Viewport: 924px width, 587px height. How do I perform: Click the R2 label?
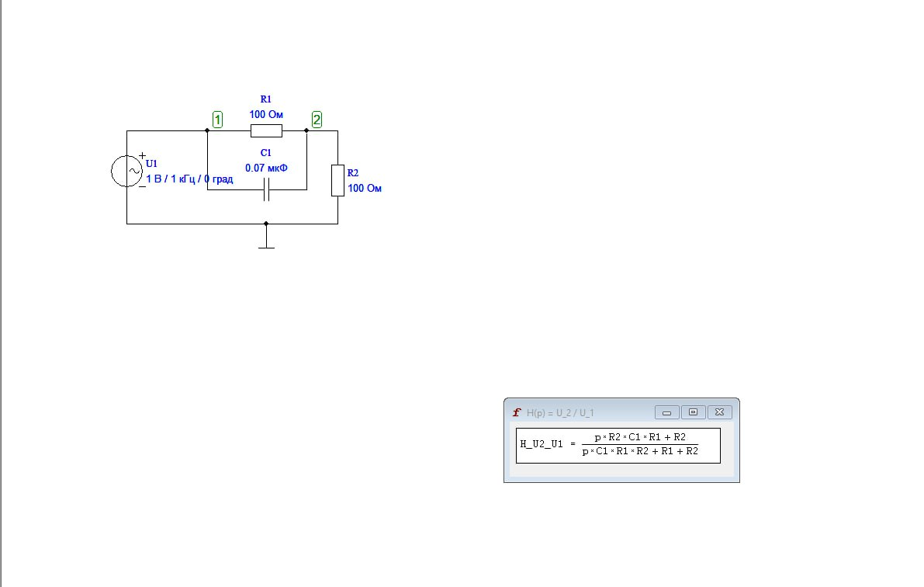click(x=353, y=173)
